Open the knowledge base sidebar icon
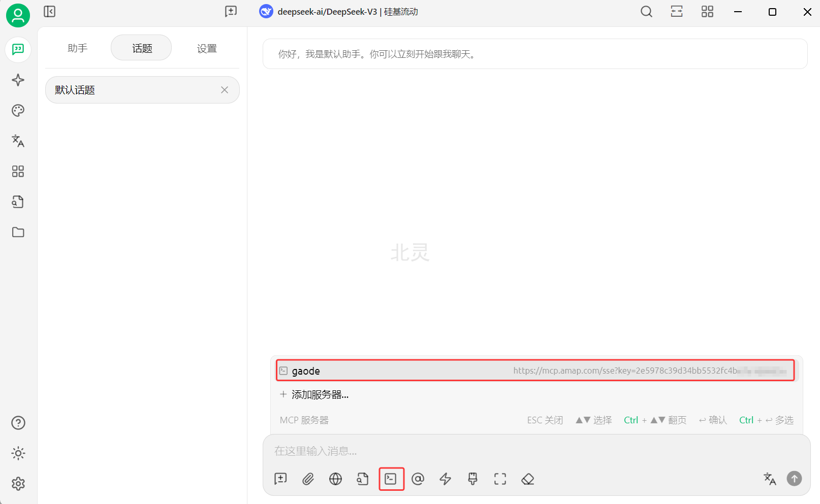The height and width of the screenshot is (504, 820). (18, 201)
